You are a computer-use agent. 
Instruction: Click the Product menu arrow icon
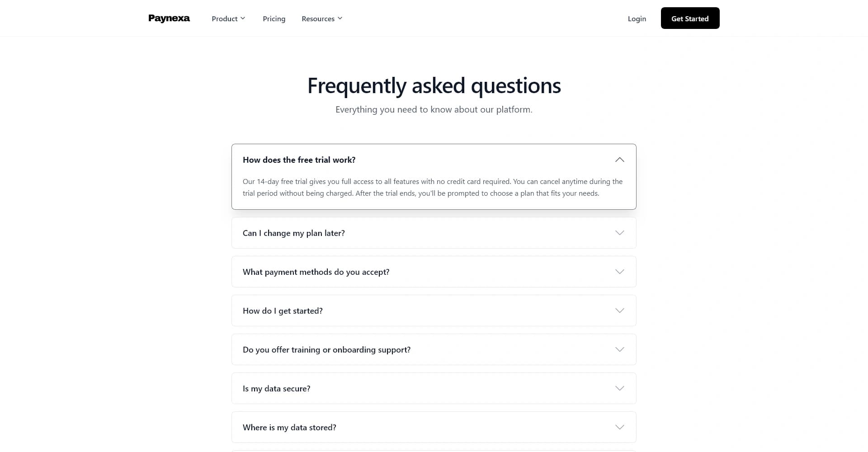click(243, 19)
